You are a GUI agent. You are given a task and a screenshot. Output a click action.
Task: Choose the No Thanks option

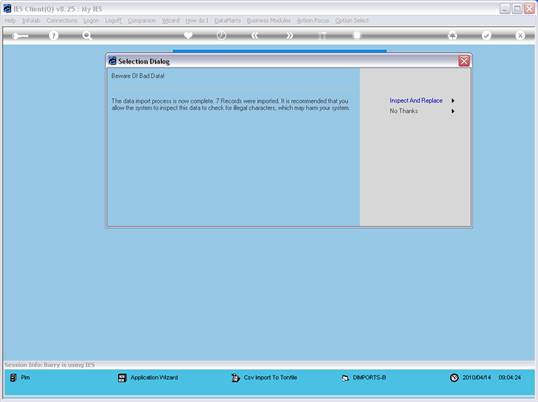pyautogui.click(x=404, y=111)
